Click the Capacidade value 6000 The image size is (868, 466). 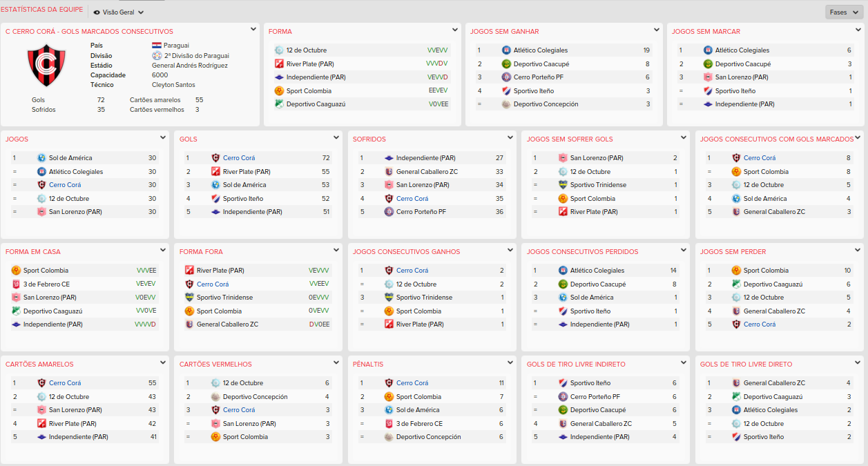coord(160,75)
